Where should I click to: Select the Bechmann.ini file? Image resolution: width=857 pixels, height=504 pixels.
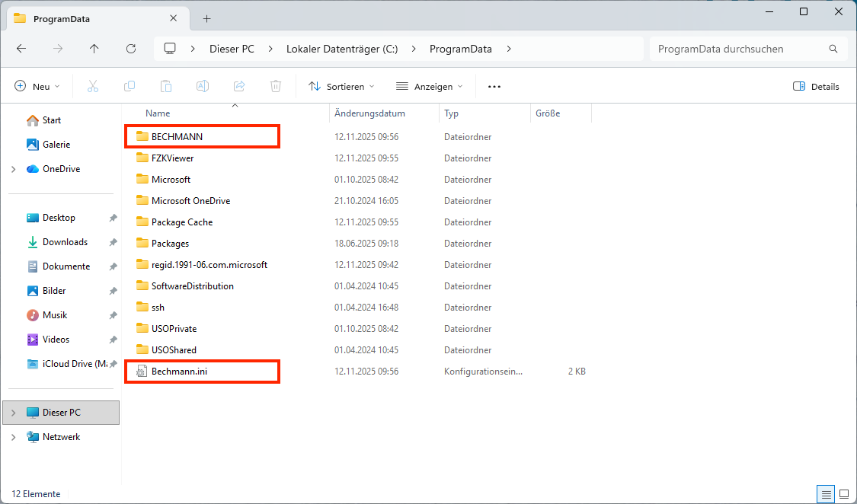178,372
